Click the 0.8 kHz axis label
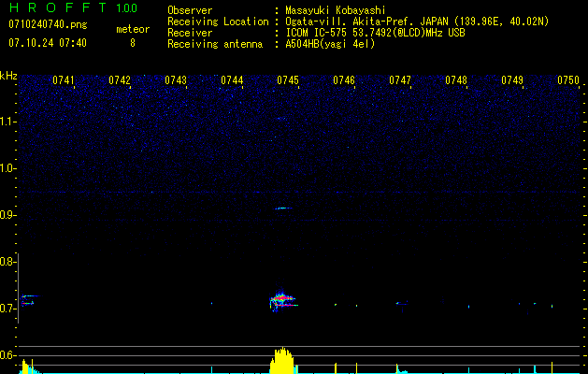The height and width of the screenshot is (374, 588). [7, 262]
